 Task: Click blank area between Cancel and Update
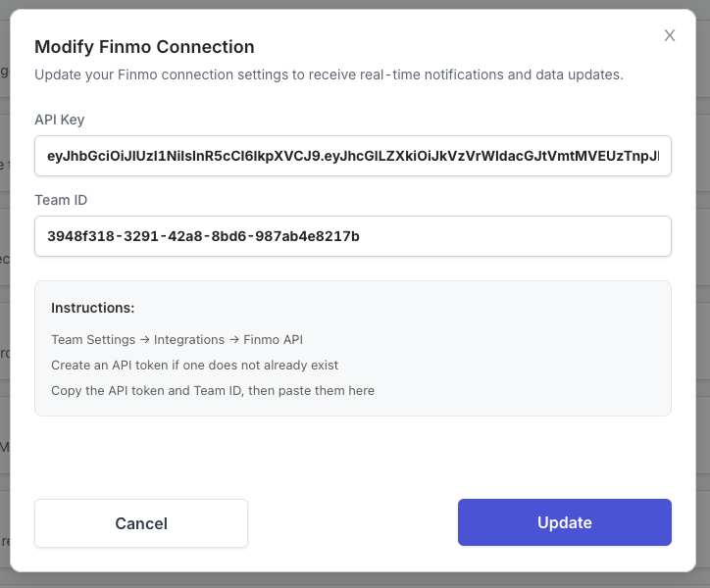pyautogui.click(x=352, y=522)
